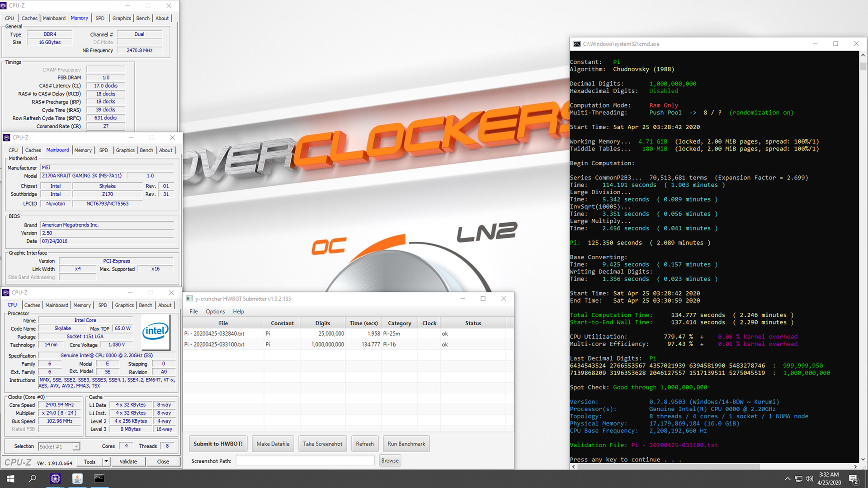Open Mainboard tab in Memory CPU-Z window
This screenshot has width=868, height=488.
coord(54,18)
